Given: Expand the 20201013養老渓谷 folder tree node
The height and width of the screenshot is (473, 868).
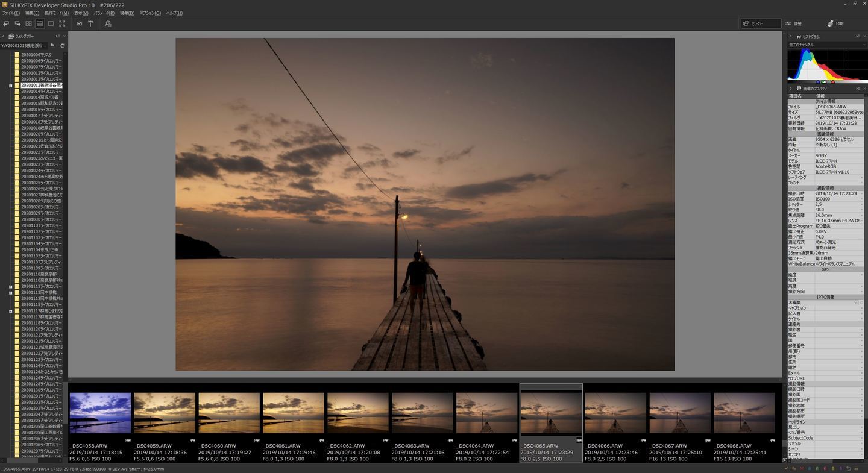Looking at the screenshot, I should click(10, 86).
